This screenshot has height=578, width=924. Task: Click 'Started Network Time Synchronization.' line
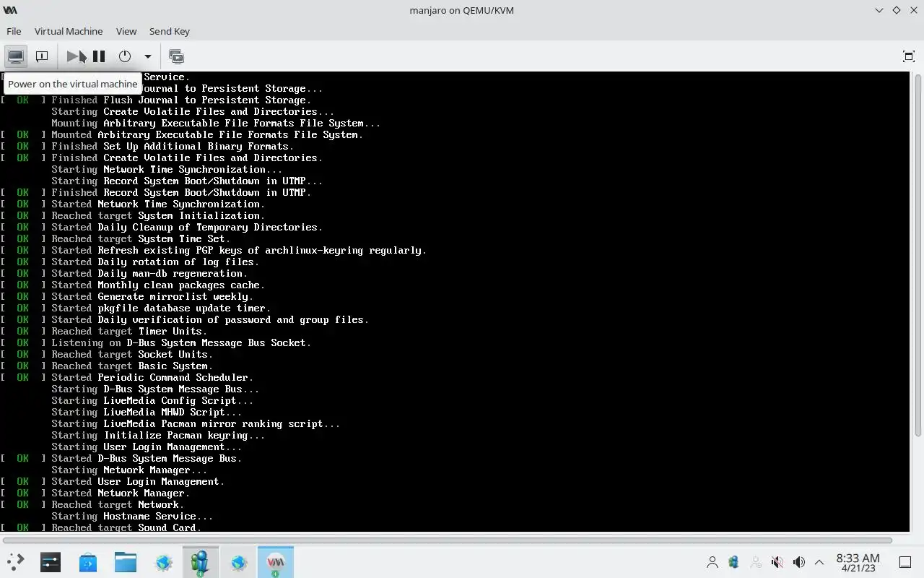coord(158,204)
